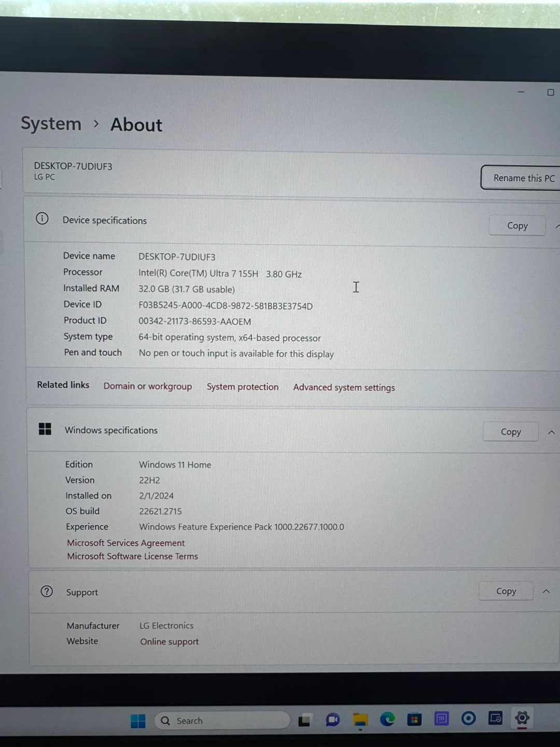Collapse the Windows specifications section

click(x=552, y=432)
